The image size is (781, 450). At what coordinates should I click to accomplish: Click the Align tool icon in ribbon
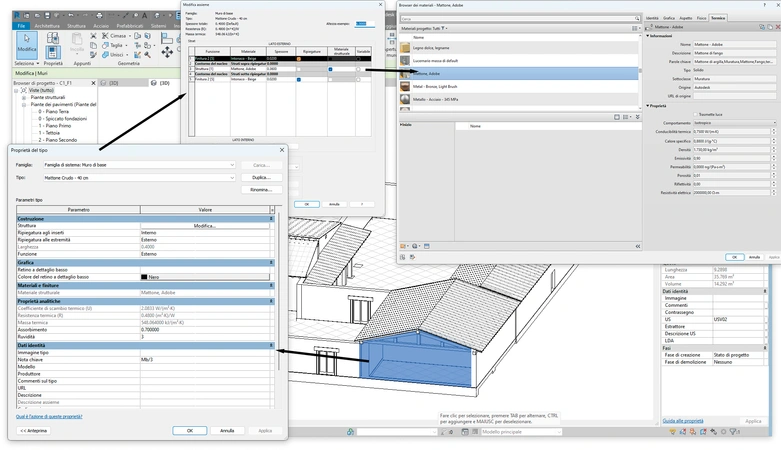[167, 38]
